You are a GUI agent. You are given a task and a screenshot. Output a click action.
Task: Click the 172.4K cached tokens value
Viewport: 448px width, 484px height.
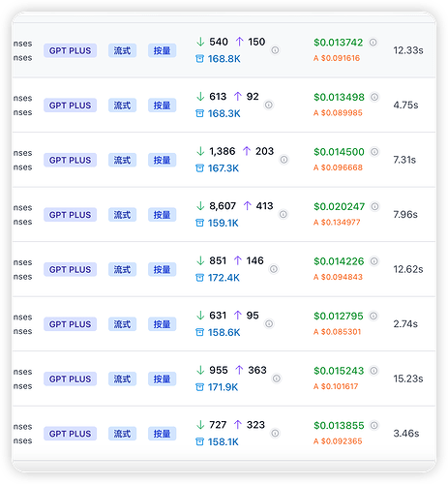(x=224, y=278)
